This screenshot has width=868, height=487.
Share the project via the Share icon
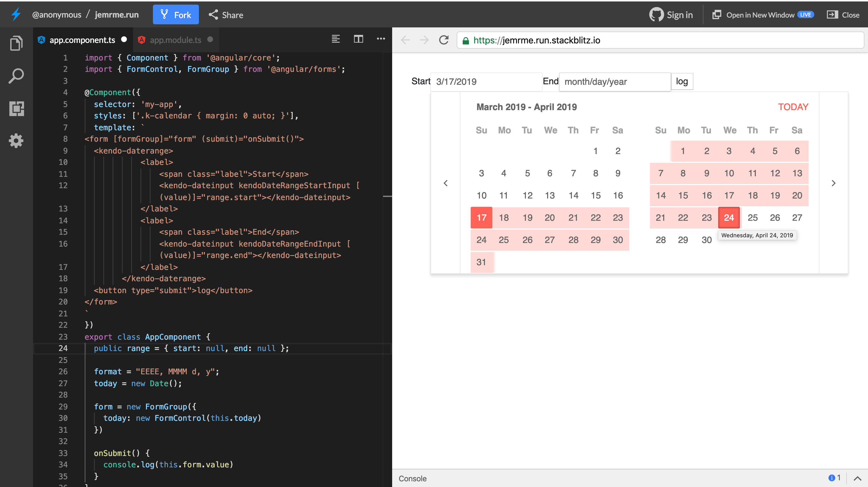click(225, 14)
